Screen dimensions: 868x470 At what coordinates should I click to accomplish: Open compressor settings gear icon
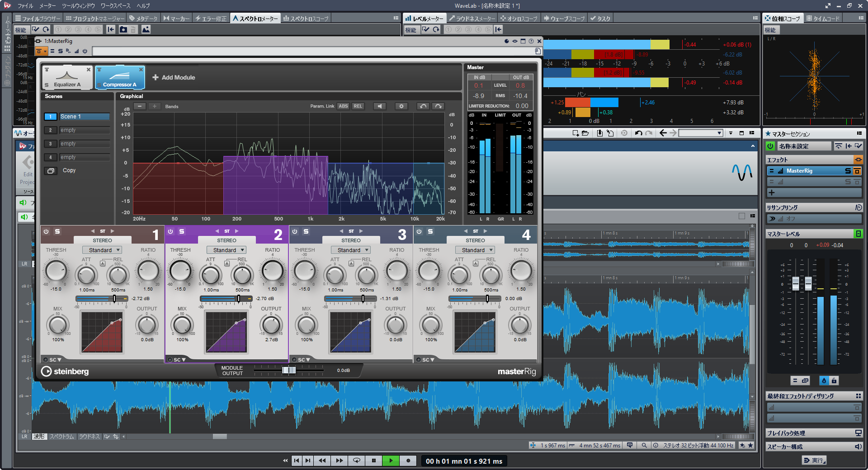[401, 106]
